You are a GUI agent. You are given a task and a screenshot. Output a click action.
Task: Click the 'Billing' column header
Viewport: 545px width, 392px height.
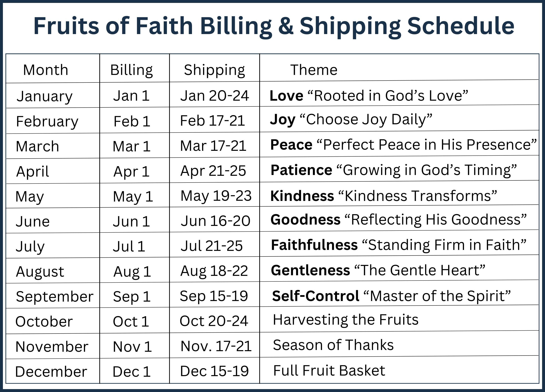coord(131,70)
